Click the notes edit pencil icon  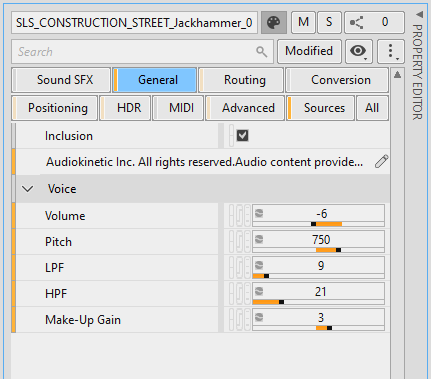381,162
